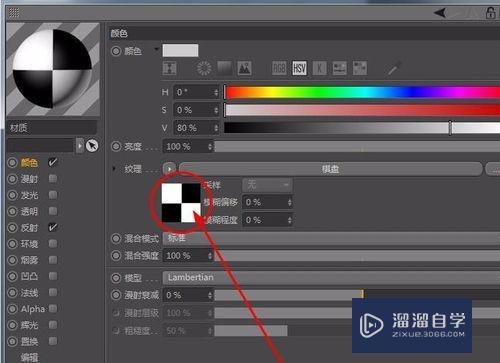Open the color swatches icon
This screenshot has height=363, width=500.
coord(360,68)
